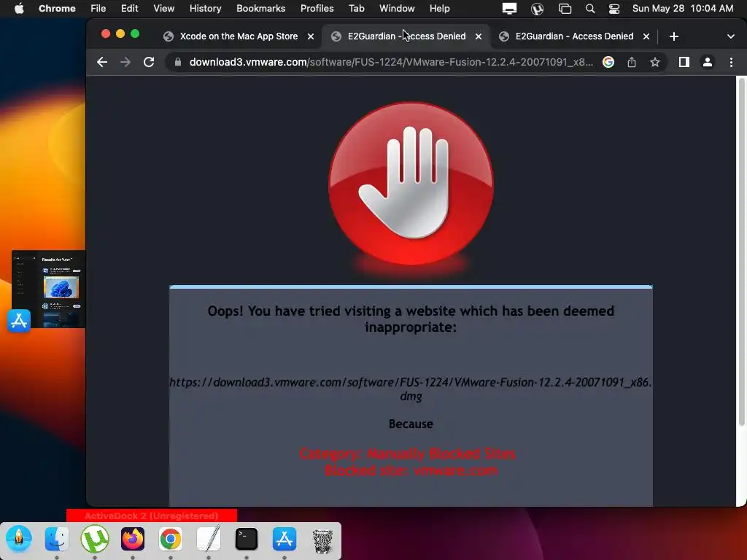Close the last E2Guardian tab
The image size is (747, 560).
[x=646, y=36]
